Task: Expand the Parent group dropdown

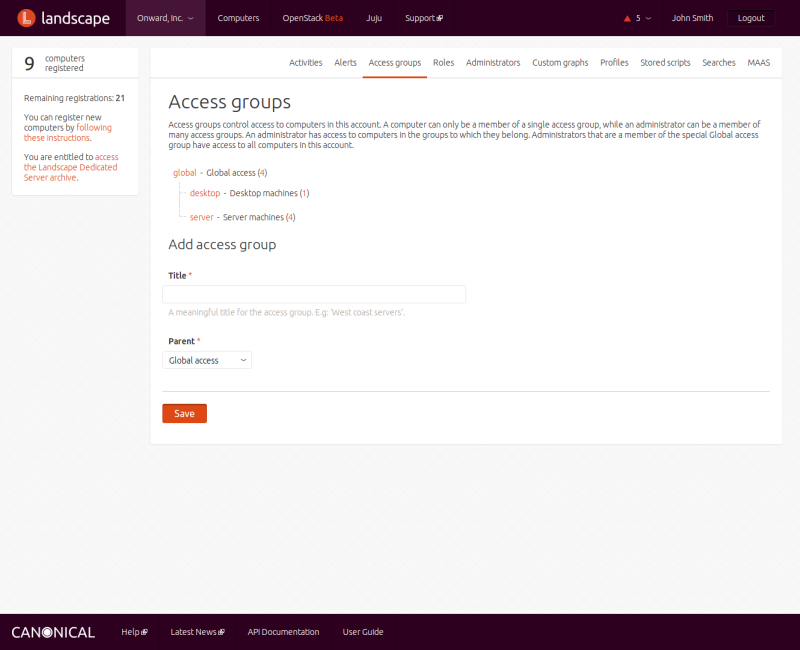Action: (x=207, y=360)
